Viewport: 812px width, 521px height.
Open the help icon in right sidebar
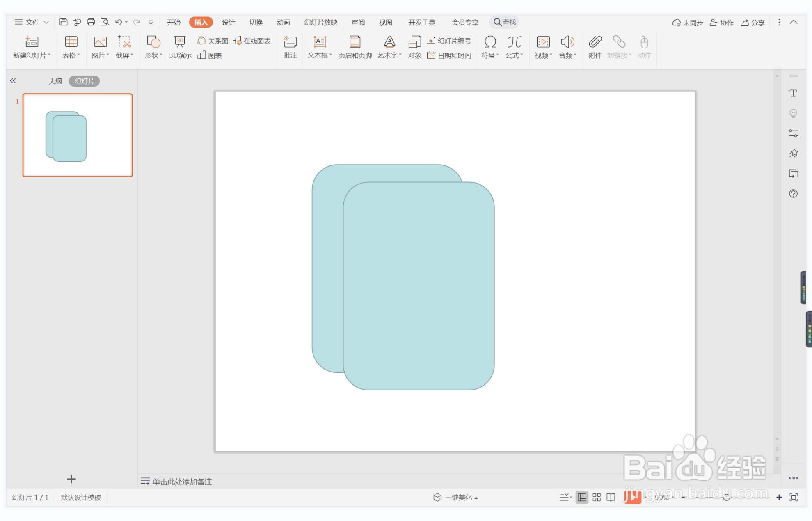pyautogui.click(x=793, y=194)
